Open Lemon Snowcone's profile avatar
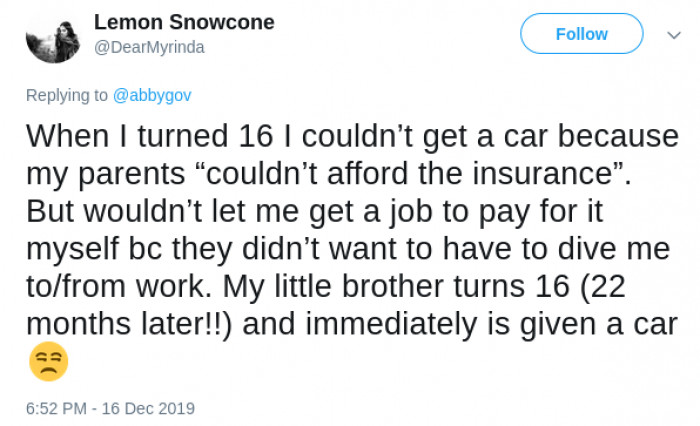 (51, 39)
